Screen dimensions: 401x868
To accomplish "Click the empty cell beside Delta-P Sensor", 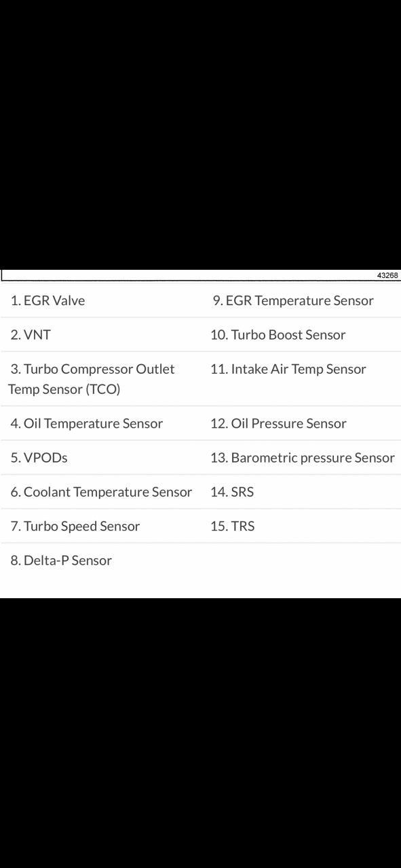I will pos(301,560).
